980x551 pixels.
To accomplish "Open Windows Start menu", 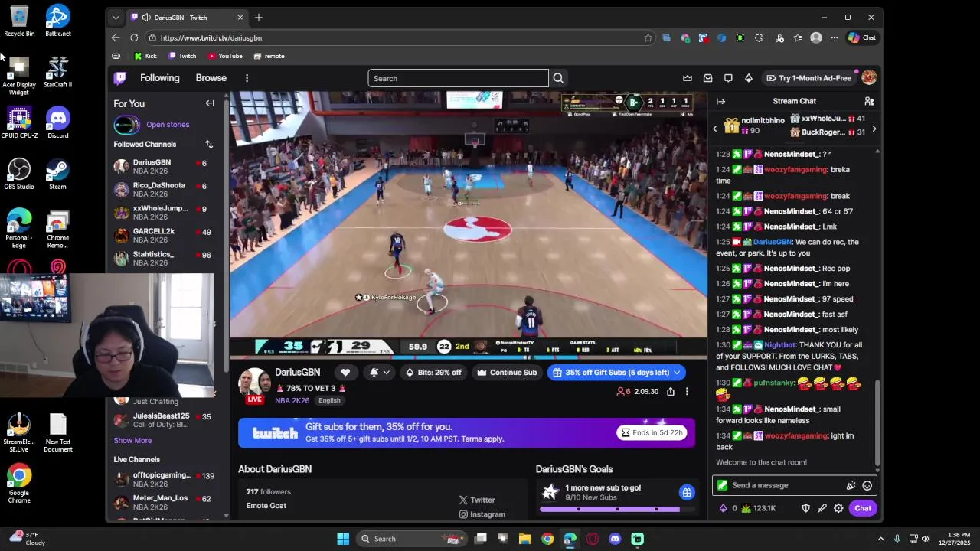I will tap(343, 539).
